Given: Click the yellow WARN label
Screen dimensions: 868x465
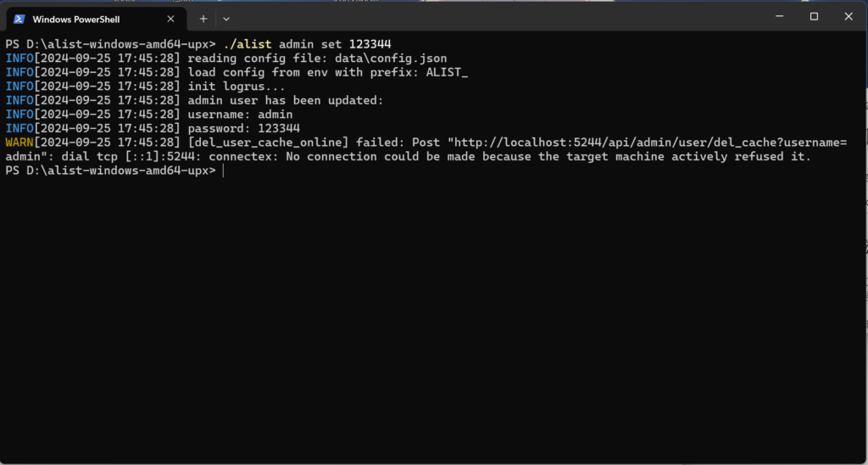Looking at the screenshot, I should pyautogui.click(x=19, y=143).
